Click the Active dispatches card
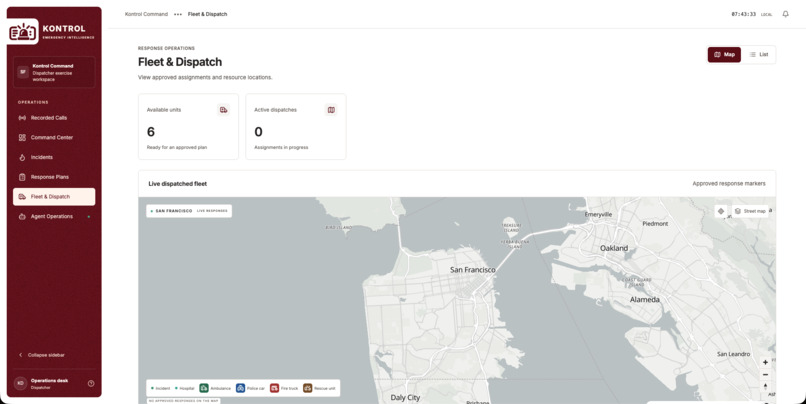 (x=296, y=126)
